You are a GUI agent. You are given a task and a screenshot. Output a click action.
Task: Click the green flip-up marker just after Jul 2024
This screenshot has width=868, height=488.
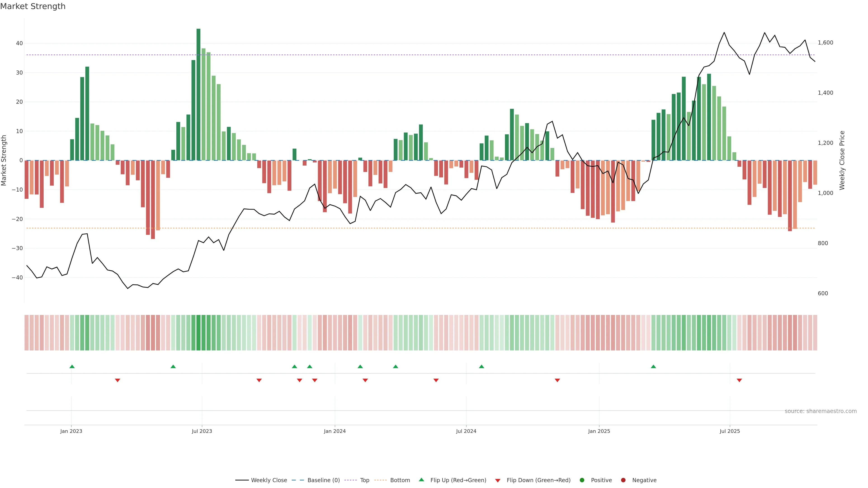[x=481, y=366]
